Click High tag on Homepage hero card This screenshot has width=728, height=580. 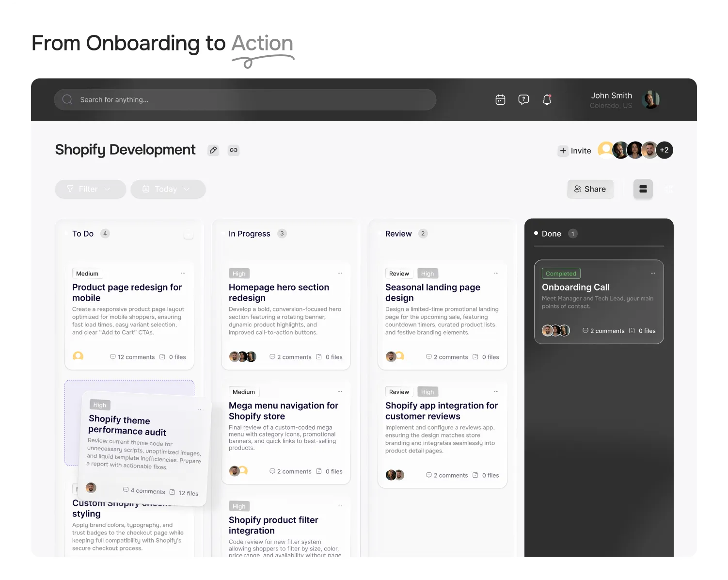[x=239, y=274]
